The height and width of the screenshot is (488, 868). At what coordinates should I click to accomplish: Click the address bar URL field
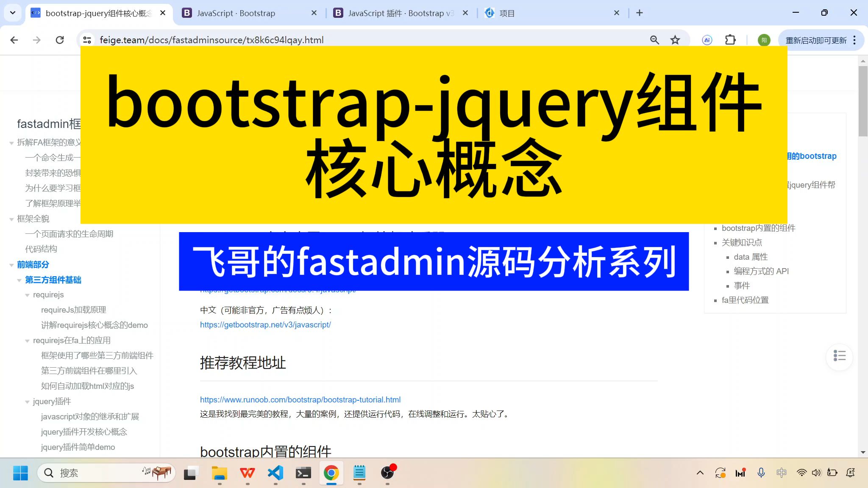[369, 40]
